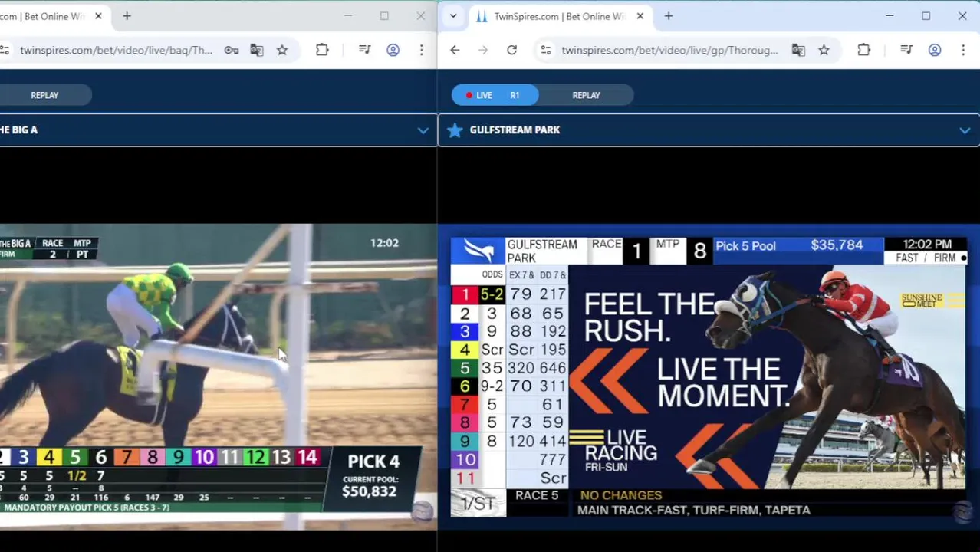Click horse number 14 in Big A overlay
This screenshot has height=552, width=980.
[x=307, y=458]
